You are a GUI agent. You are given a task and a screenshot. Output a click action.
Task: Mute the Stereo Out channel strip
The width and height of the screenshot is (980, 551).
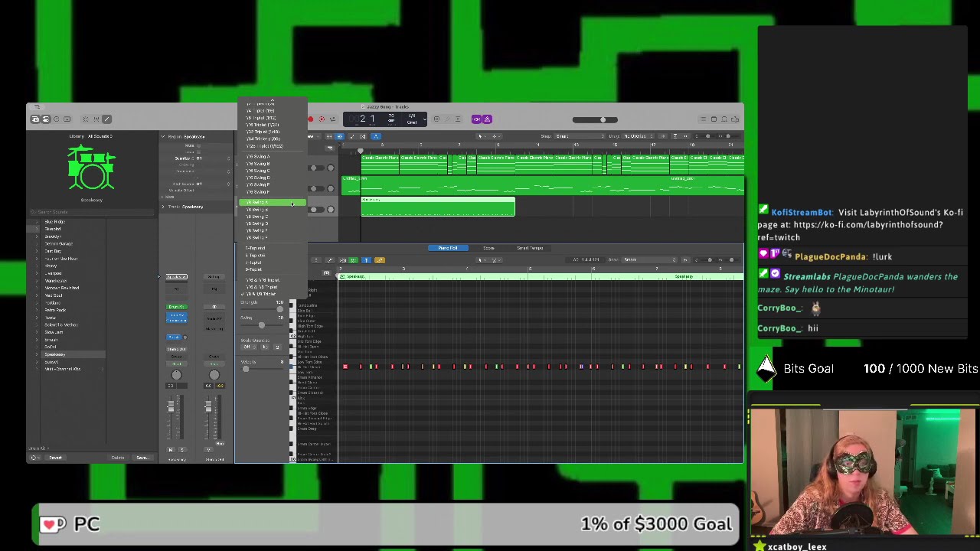pos(209,449)
